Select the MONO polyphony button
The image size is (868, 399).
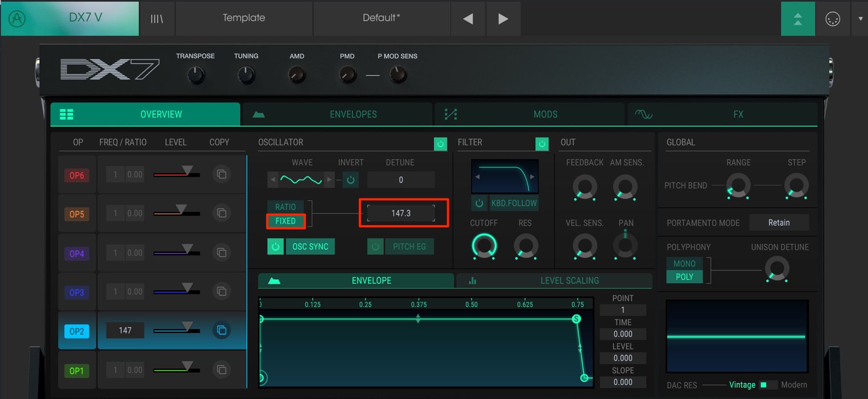pyautogui.click(x=685, y=263)
